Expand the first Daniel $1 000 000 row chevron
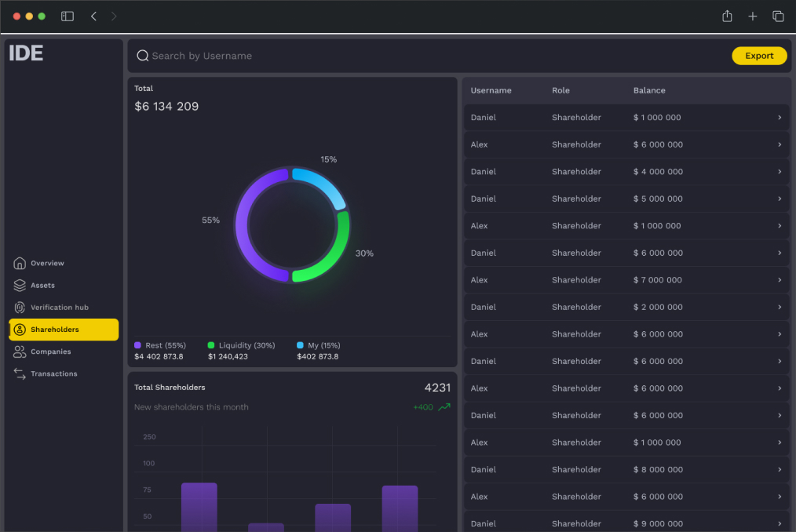Image resolution: width=796 pixels, height=532 pixels. pos(780,117)
